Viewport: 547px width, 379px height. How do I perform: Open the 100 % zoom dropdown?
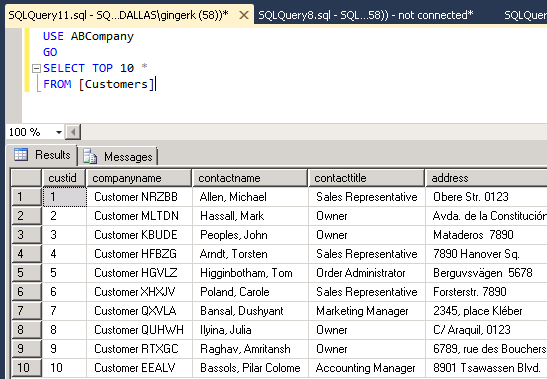(59, 132)
